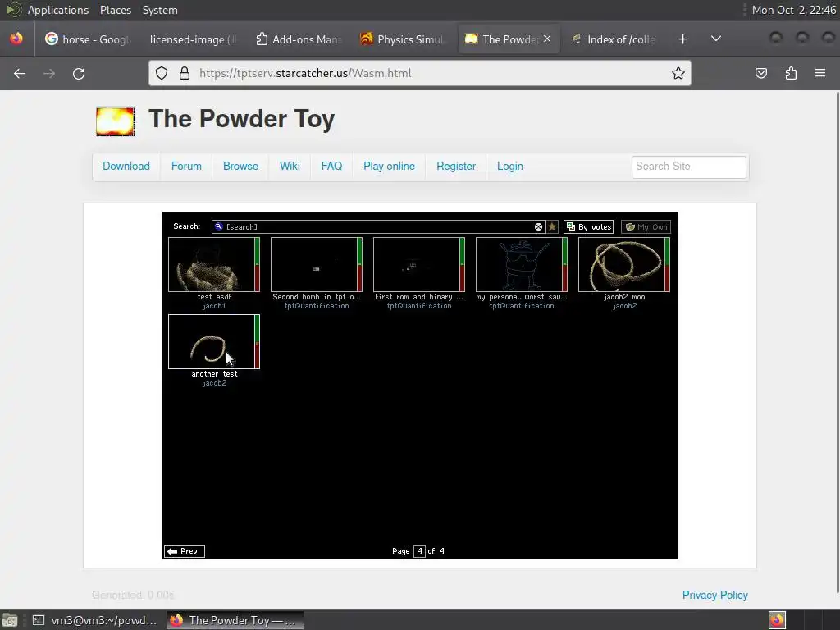840x630 pixels.
Task: Open the Privacy Policy link
Action: 714,596
